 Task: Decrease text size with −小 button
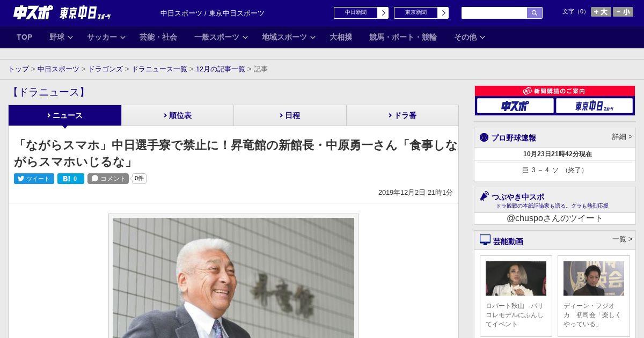(x=623, y=12)
